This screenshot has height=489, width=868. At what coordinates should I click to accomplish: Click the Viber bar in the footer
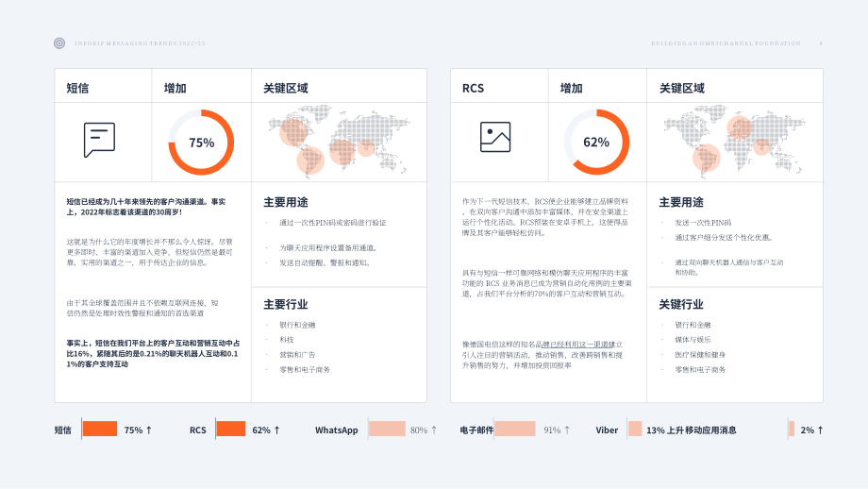(x=635, y=430)
